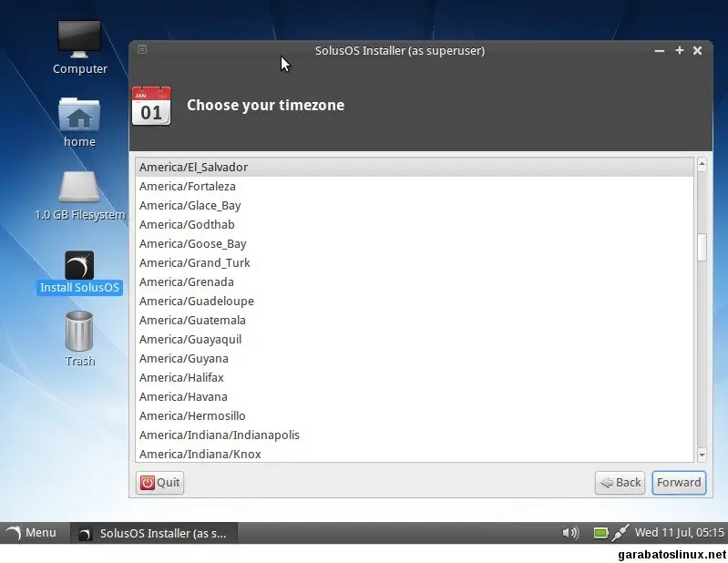Select America/Guyana timezone
728x563 pixels.
pos(415,358)
